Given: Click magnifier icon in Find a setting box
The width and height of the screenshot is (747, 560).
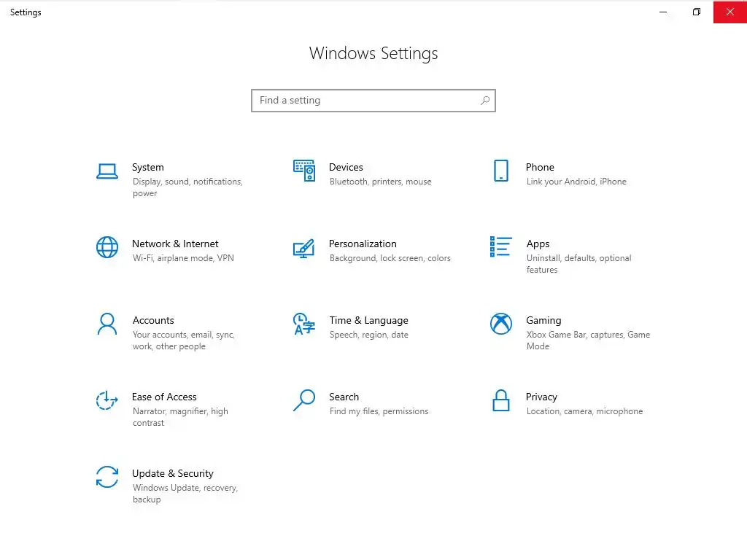Looking at the screenshot, I should click(485, 101).
